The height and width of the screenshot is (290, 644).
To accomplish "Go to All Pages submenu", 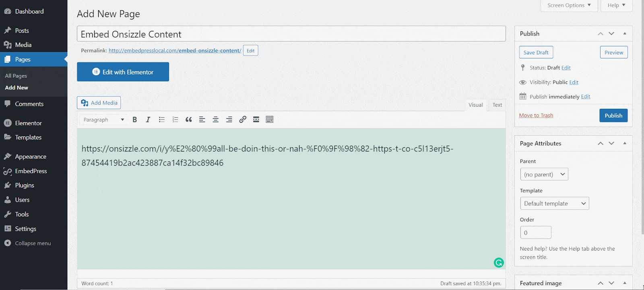I will coord(16,76).
